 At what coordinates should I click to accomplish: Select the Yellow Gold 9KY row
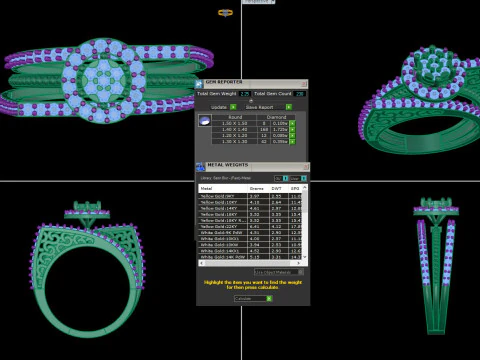tap(250, 196)
